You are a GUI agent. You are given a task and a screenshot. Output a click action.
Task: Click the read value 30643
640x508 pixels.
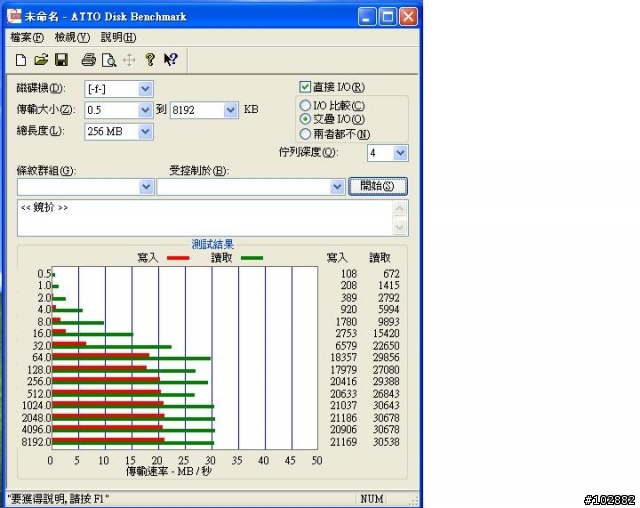386,406
